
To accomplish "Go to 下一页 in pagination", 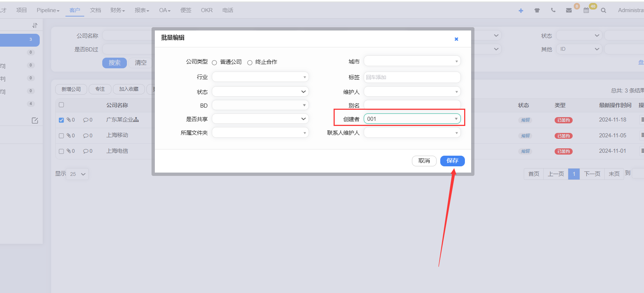I will [592, 174].
